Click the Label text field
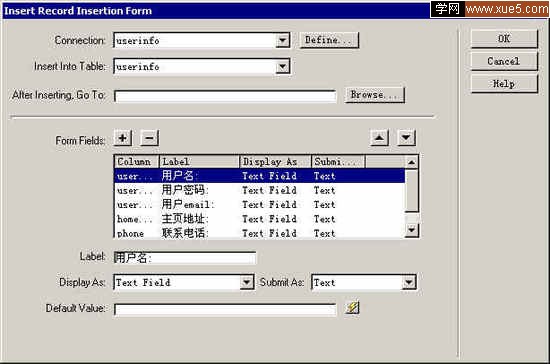The height and width of the screenshot is (364, 550). click(x=185, y=258)
